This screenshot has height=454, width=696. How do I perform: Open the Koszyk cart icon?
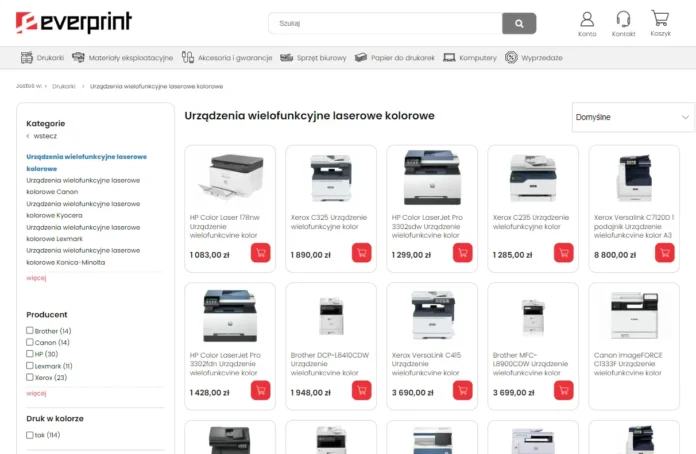tap(660, 19)
